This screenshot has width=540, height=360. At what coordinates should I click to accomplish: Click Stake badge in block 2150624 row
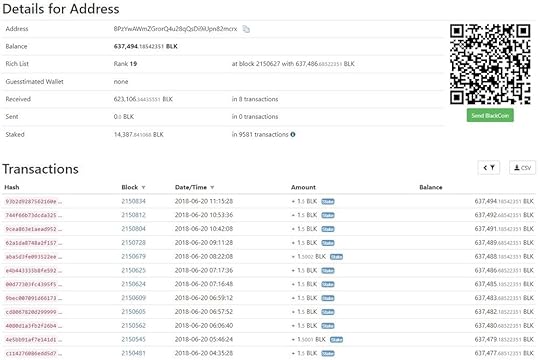(328, 284)
